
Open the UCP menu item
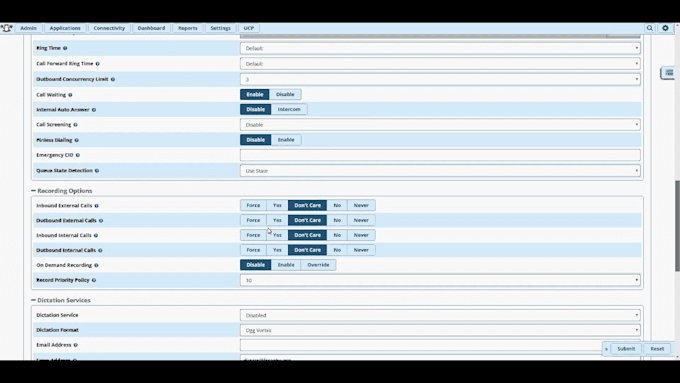[248, 28]
